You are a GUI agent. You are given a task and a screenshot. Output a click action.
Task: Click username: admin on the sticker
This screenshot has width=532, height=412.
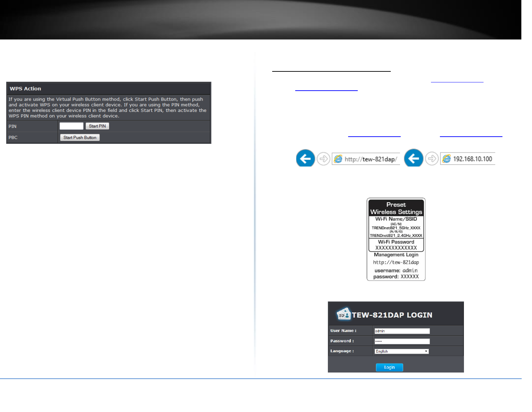(x=396, y=271)
